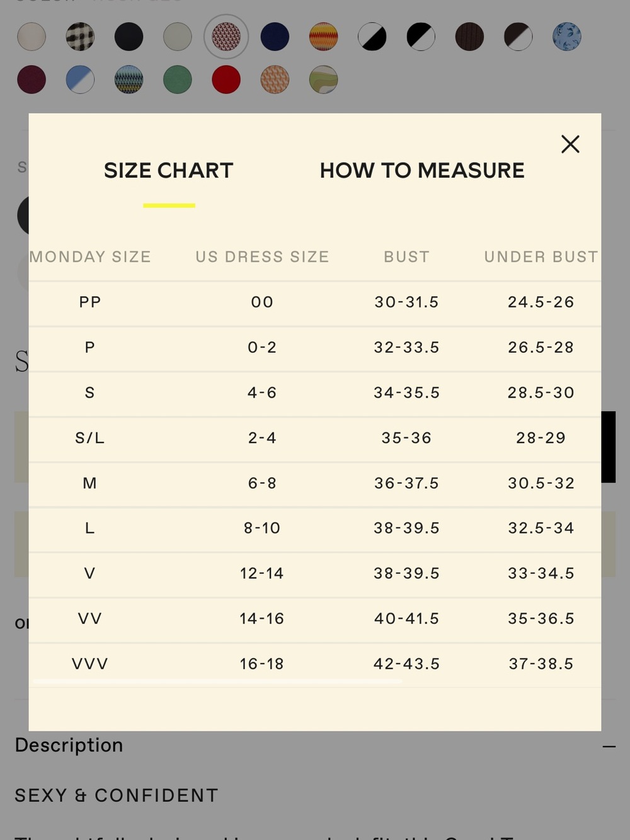630x840 pixels.
Task: Choose the solid red color swatch
Action: pos(226,80)
